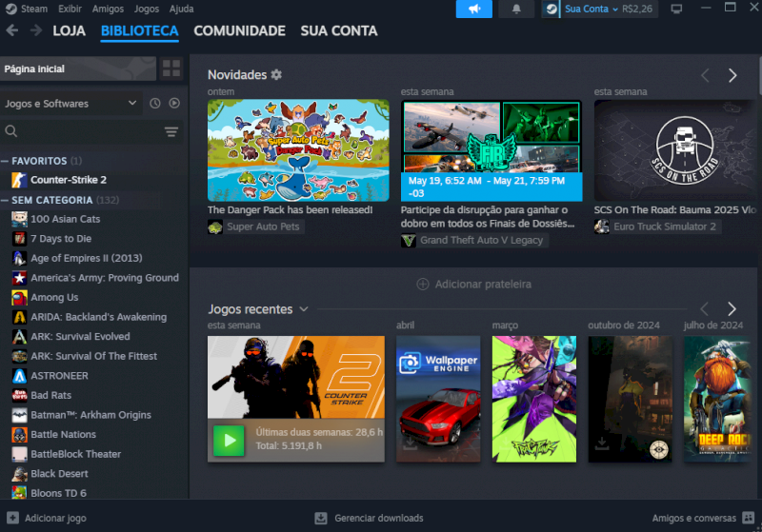
Task: Collapse the SEM CATEGORIA section
Action: click(x=5, y=200)
